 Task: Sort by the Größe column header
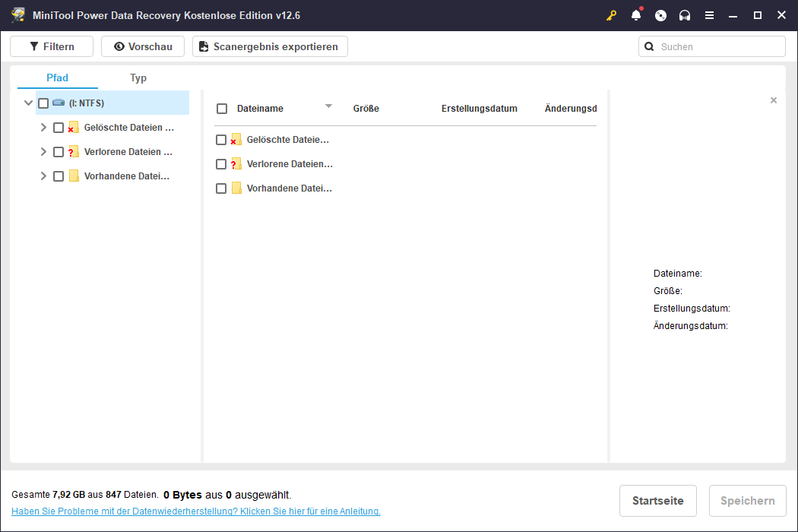point(366,109)
